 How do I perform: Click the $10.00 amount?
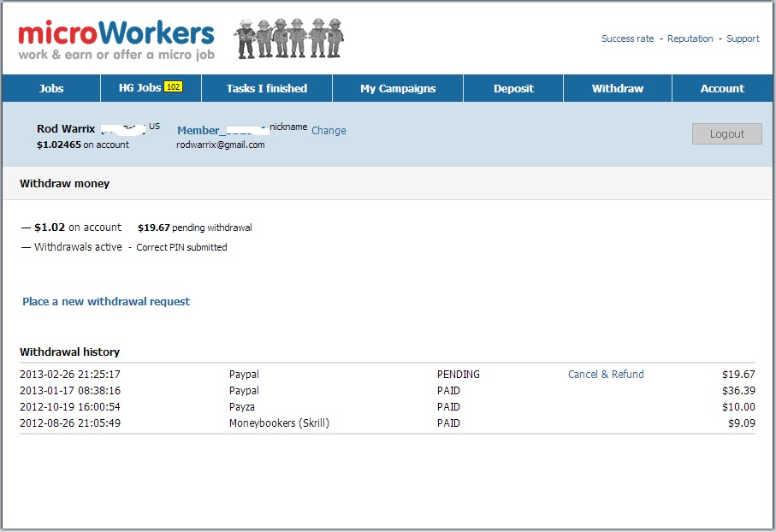click(x=738, y=407)
